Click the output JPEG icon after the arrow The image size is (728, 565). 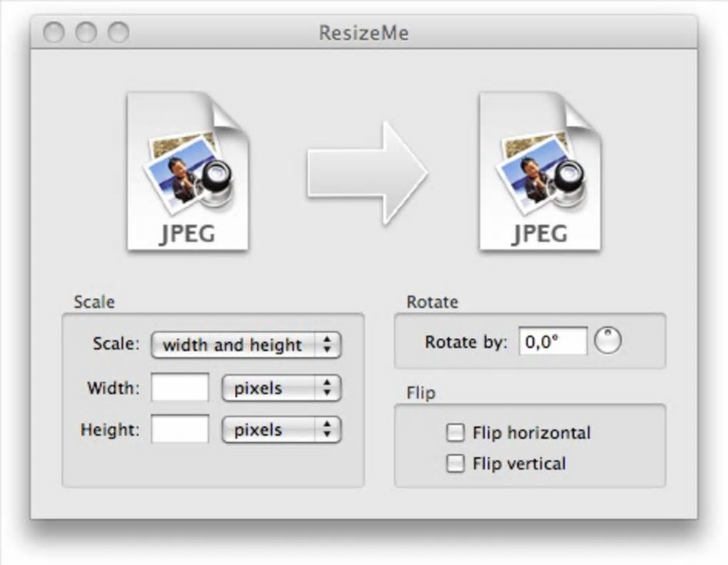tap(540, 171)
